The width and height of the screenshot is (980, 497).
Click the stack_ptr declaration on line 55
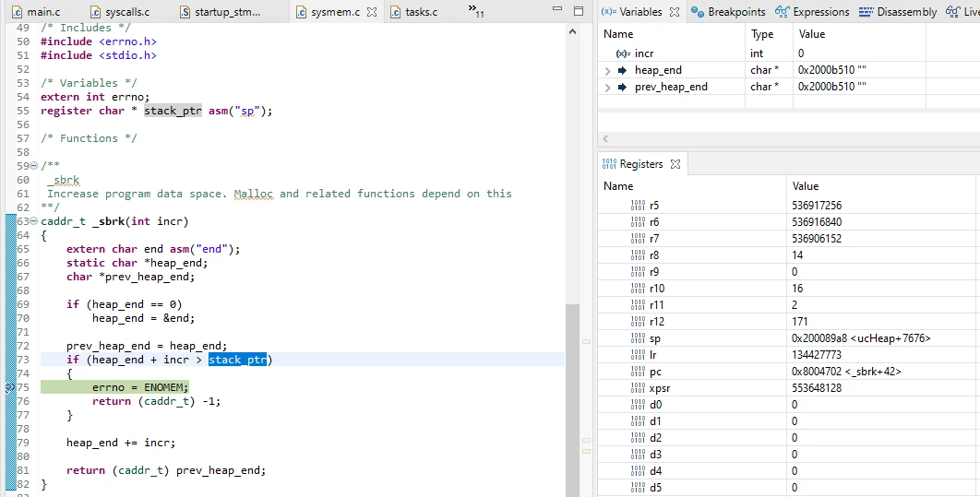click(x=173, y=111)
